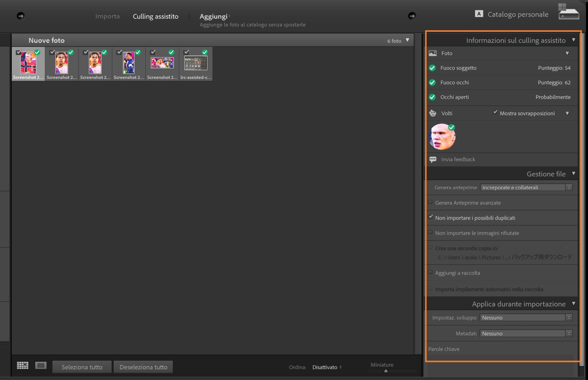588x380 pixels.
Task: Select the lrc-assisted-c thumbnail
Action: 196,64
